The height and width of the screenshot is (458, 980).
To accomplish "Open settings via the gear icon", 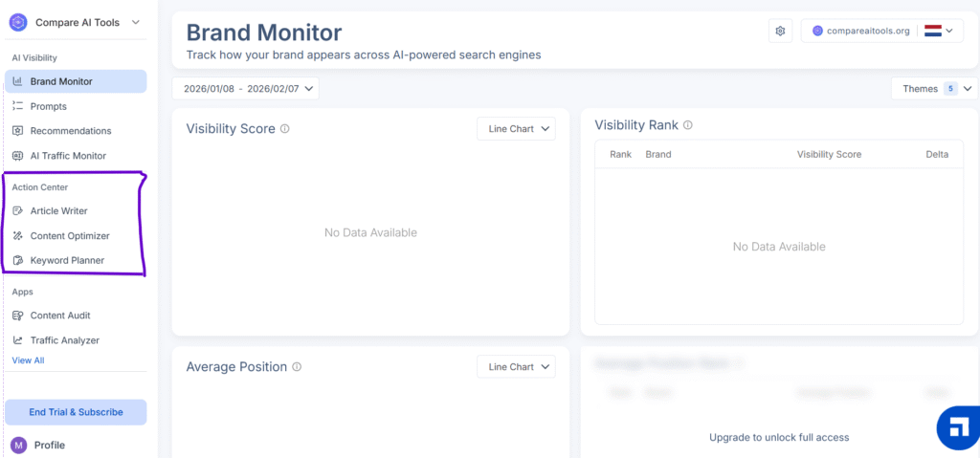I will (x=780, y=31).
